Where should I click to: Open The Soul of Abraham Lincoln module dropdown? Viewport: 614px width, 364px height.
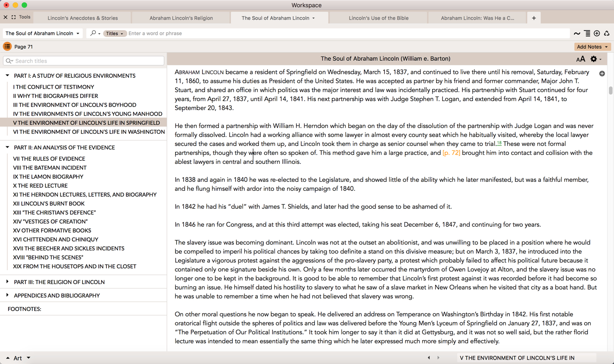(x=42, y=33)
